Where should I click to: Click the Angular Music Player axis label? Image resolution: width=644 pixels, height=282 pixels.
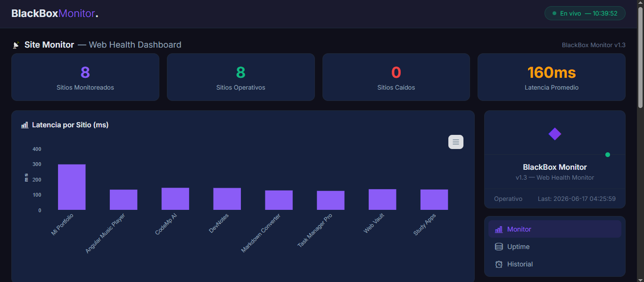coord(105,233)
